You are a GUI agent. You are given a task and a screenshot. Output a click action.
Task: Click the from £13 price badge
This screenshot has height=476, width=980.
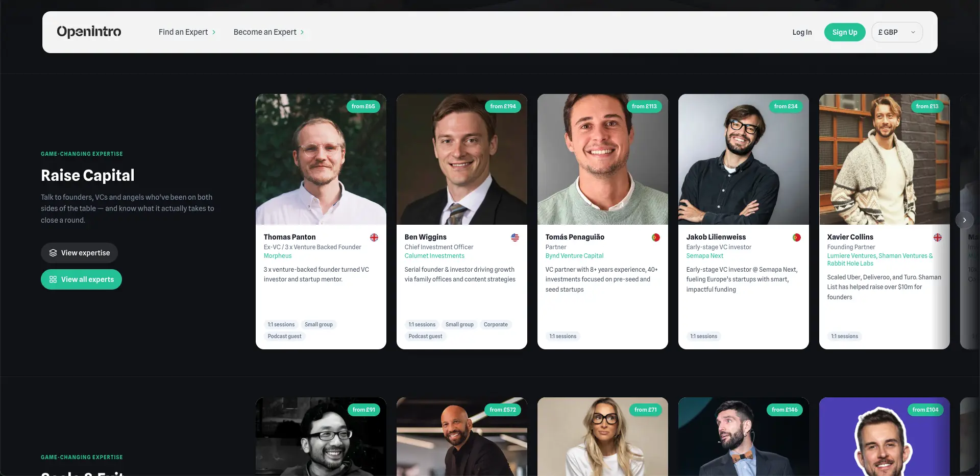(x=927, y=106)
